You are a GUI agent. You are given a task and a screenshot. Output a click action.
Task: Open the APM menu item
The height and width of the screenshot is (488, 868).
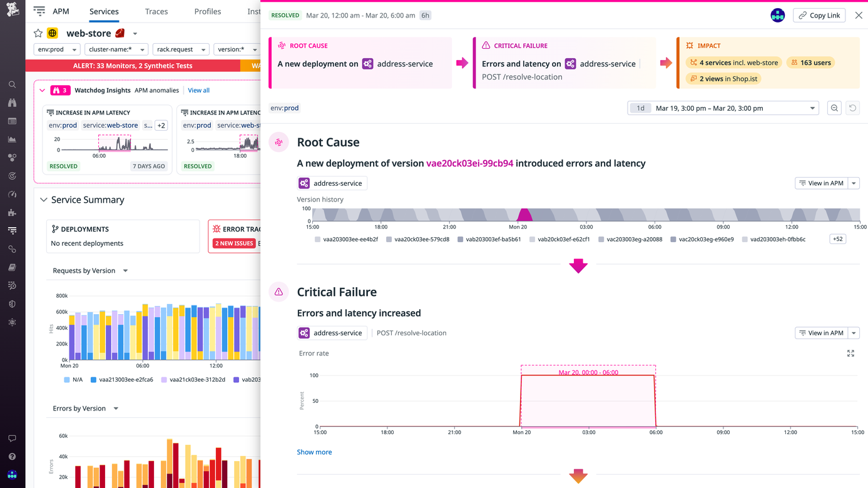click(x=61, y=11)
